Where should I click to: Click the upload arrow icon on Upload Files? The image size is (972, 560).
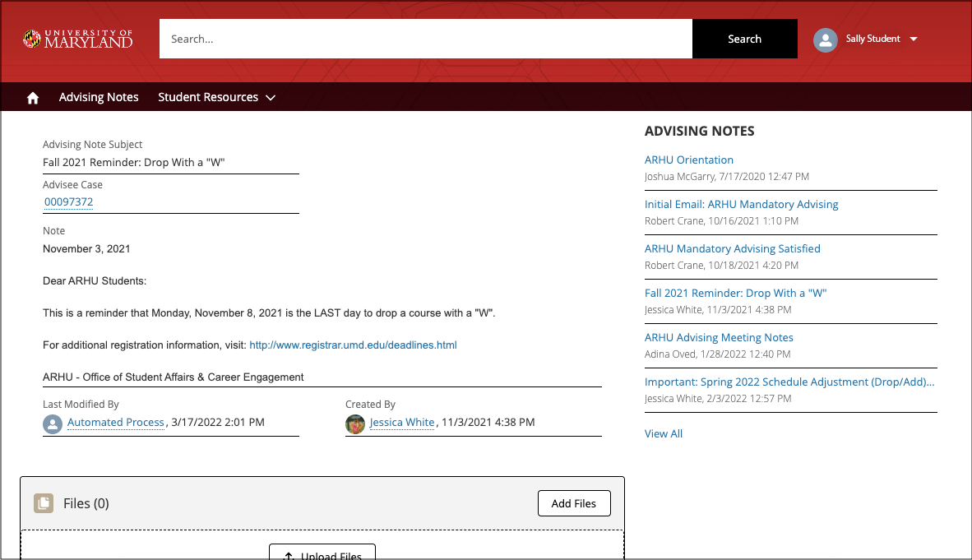288,556
